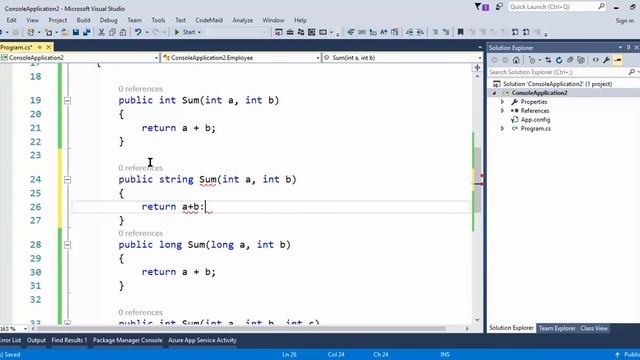Sync with Active Document in Solution Explorer
Image resolution: width=640 pixels, height=360 pixels.
[x=548, y=60]
